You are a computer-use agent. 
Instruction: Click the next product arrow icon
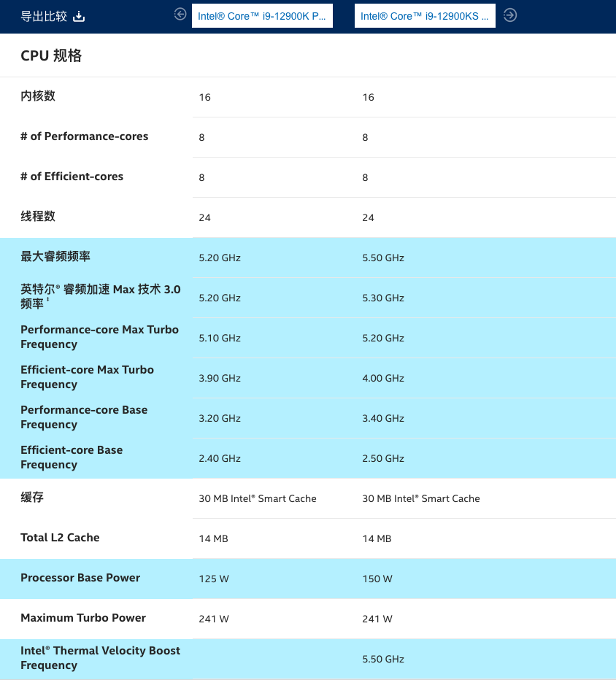(510, 15)
